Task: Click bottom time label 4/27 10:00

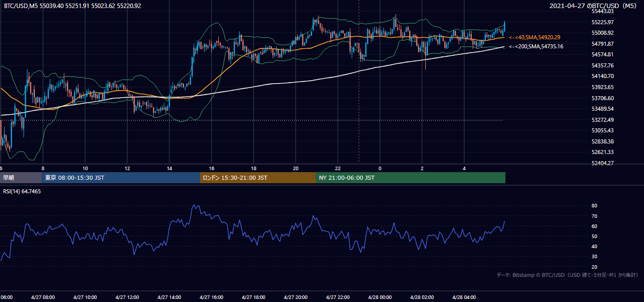Action: point(85,297)
